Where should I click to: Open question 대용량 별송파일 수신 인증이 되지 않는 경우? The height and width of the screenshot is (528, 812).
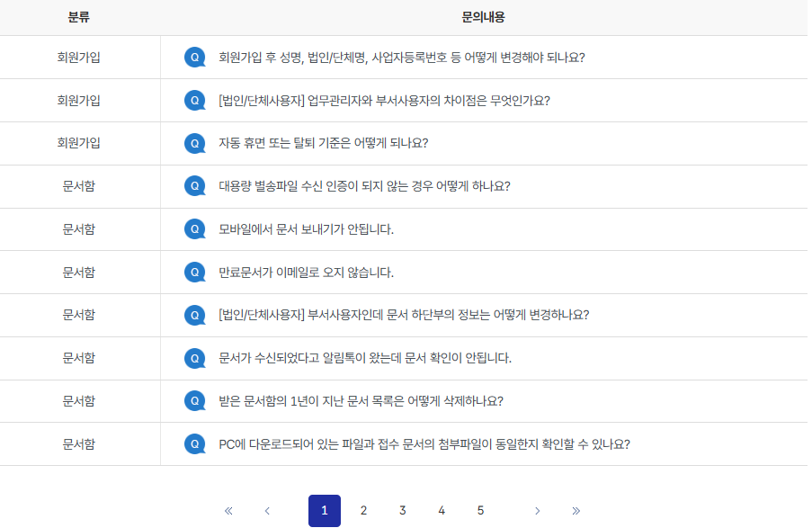click(x=364, y=186)
